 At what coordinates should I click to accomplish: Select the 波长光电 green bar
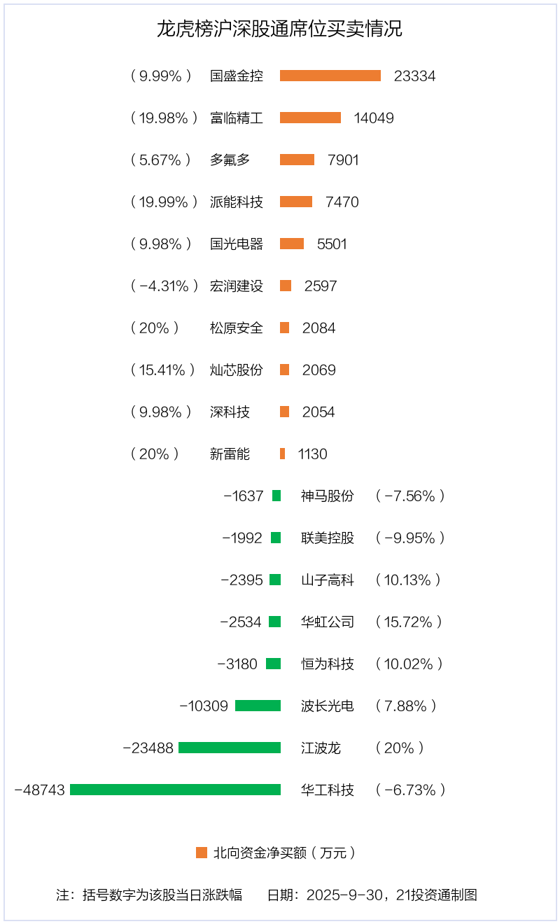(x=258, y=706)
